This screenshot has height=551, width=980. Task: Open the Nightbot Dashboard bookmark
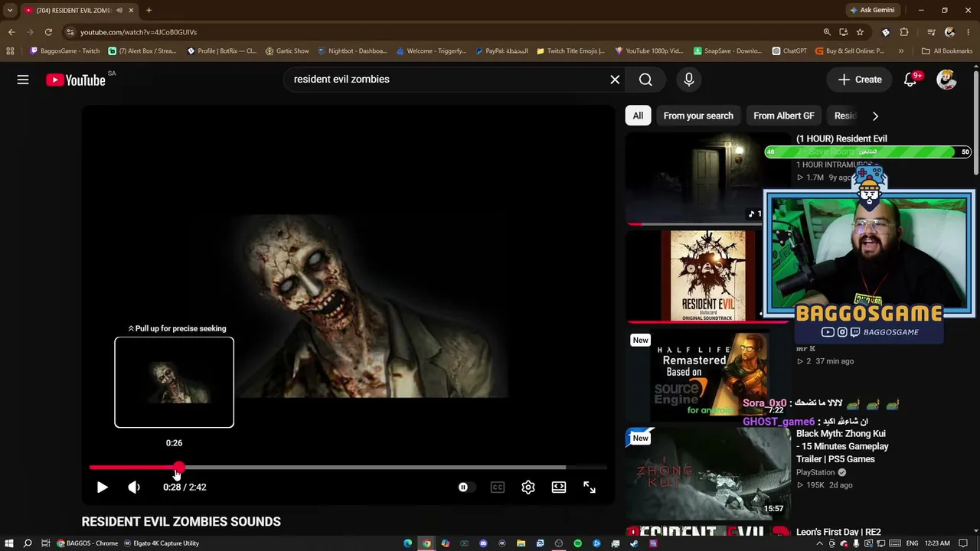(352, 51)
